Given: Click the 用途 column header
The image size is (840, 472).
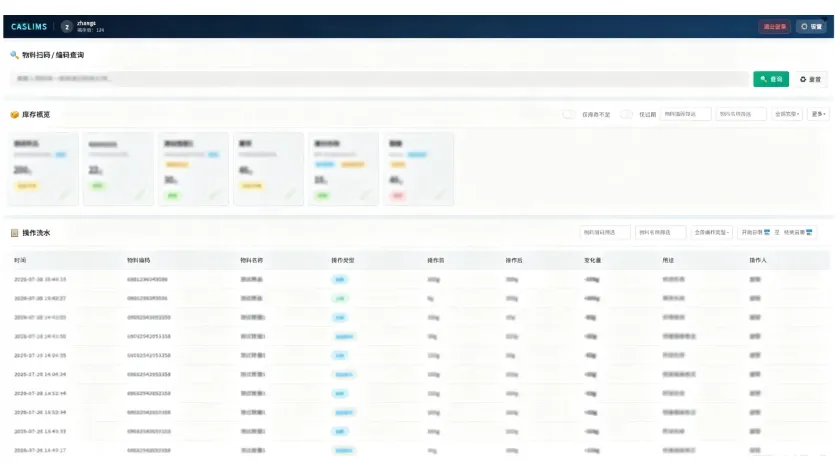Looking at the screenshot, I should pos(668,260).
